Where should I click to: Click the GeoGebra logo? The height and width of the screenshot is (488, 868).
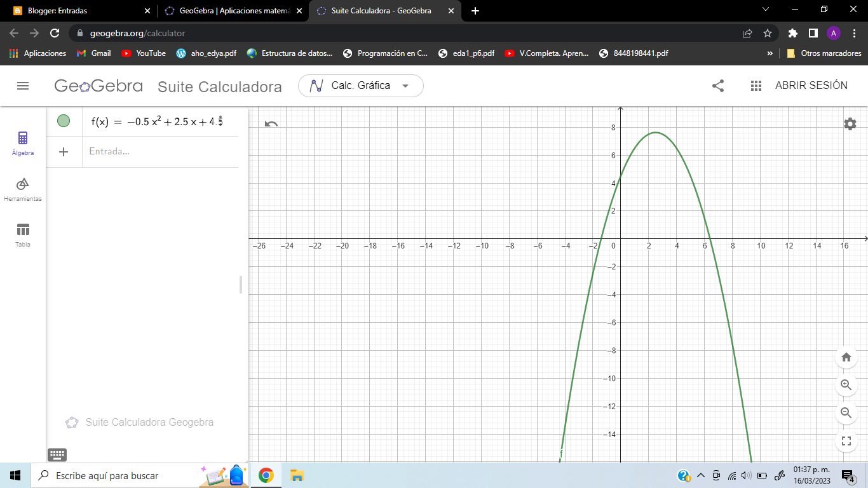[x=98, y=86]
